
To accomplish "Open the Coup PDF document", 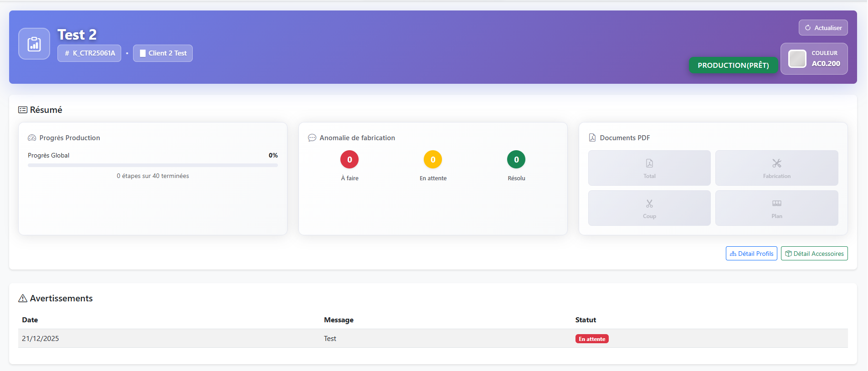I will (649, 208).
